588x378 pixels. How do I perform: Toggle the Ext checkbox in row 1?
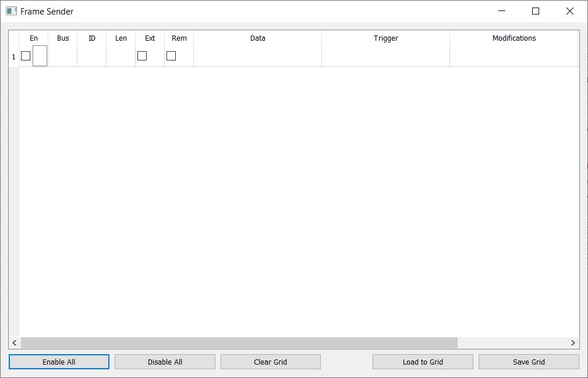142,56
